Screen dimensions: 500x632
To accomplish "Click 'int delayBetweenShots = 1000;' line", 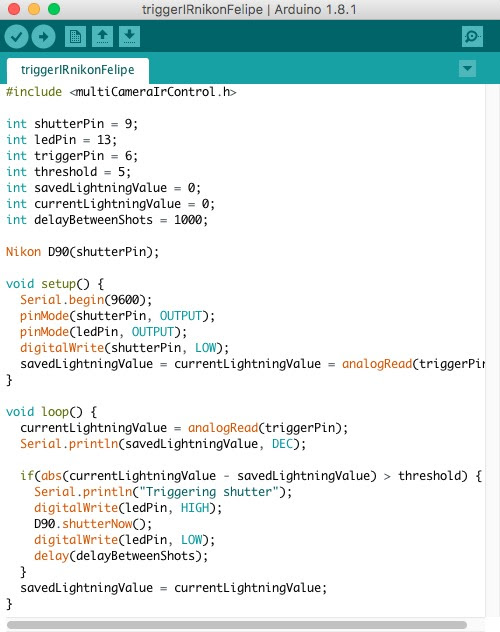I will [x=107, y=220].
